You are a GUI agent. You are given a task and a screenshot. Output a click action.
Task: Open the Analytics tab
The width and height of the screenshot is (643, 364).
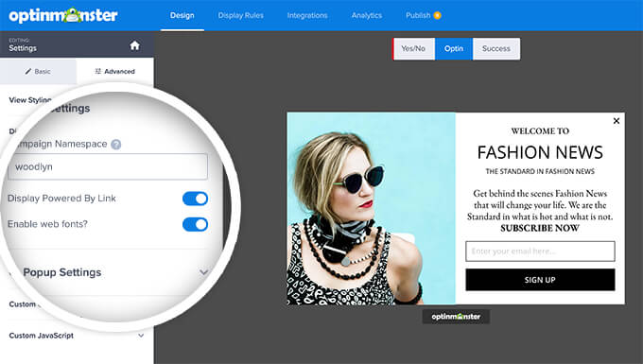pos(367,15)
